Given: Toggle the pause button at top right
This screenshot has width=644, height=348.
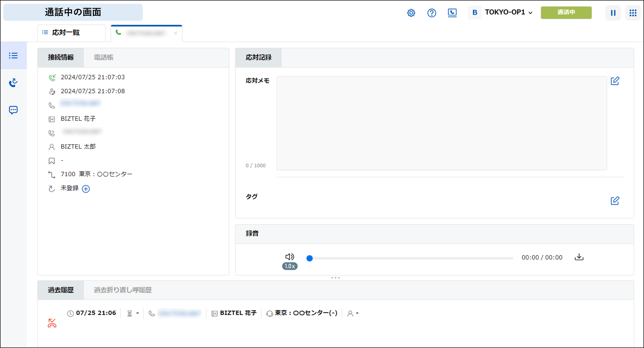Looking at the screenshot, I should point(613,13).
